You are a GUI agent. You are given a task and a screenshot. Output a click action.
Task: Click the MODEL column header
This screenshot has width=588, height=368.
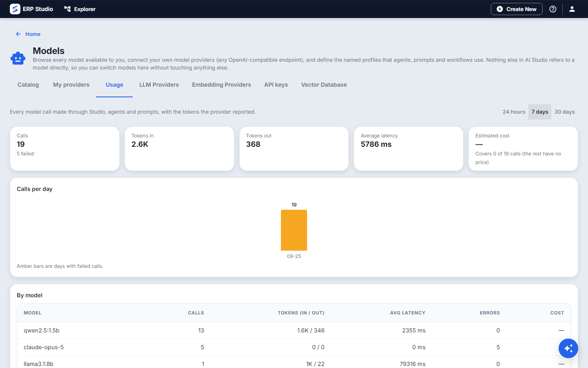click(33, 313)
